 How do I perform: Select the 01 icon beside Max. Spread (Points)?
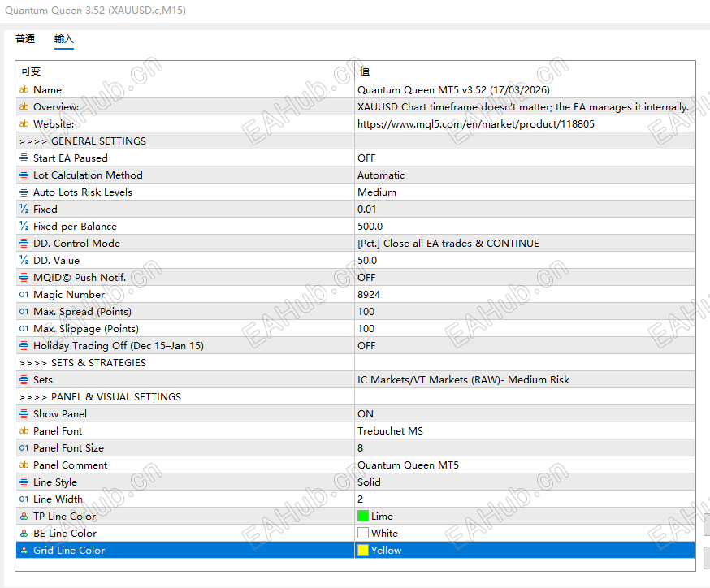pyautogui.click(x=24, y=311)
